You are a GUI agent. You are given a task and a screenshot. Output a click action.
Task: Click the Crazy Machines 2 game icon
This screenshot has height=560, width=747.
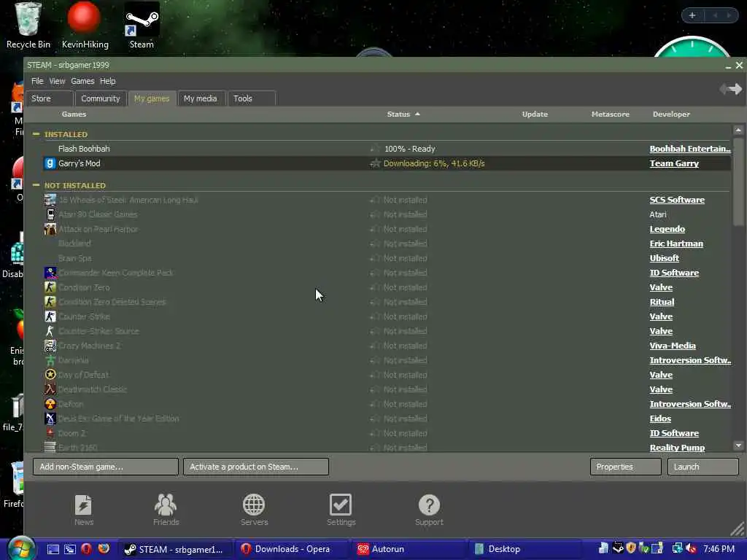(50, 346)
